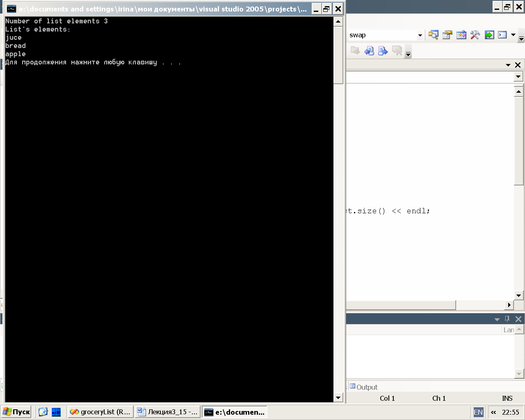
Task: Click inside the swap search field
Action: [381, 35]
